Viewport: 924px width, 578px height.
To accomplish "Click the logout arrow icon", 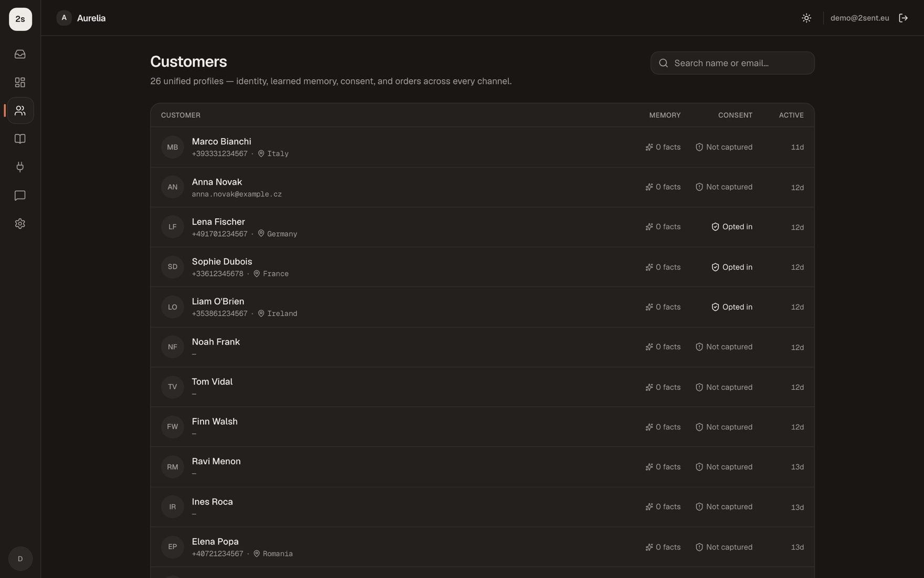I will (x=903, y=18).
